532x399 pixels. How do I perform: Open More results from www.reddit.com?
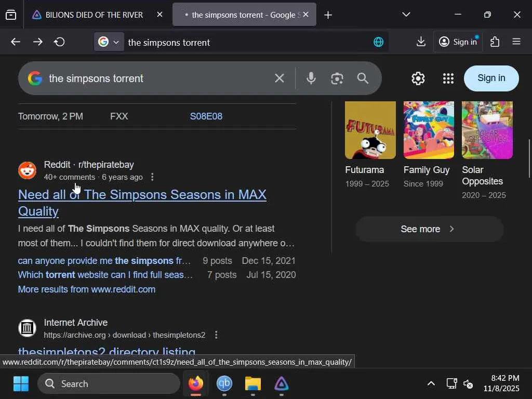click(x=87, y=289)
